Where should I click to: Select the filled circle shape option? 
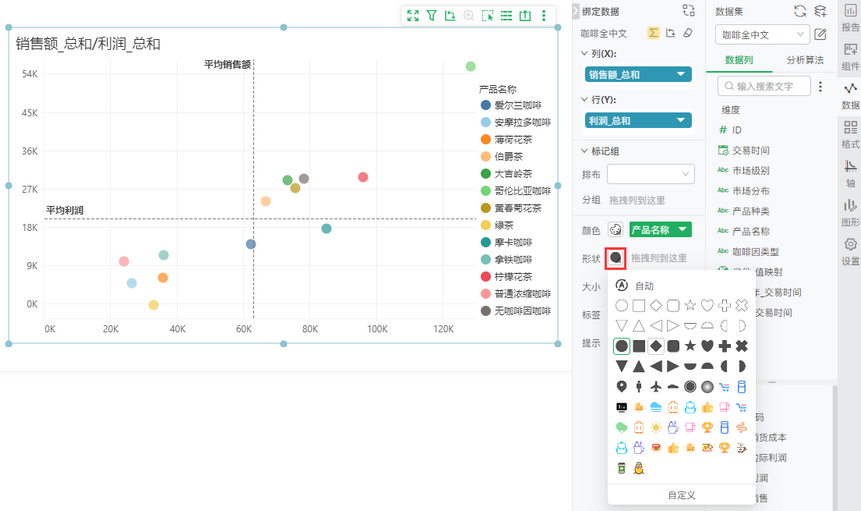621,346
